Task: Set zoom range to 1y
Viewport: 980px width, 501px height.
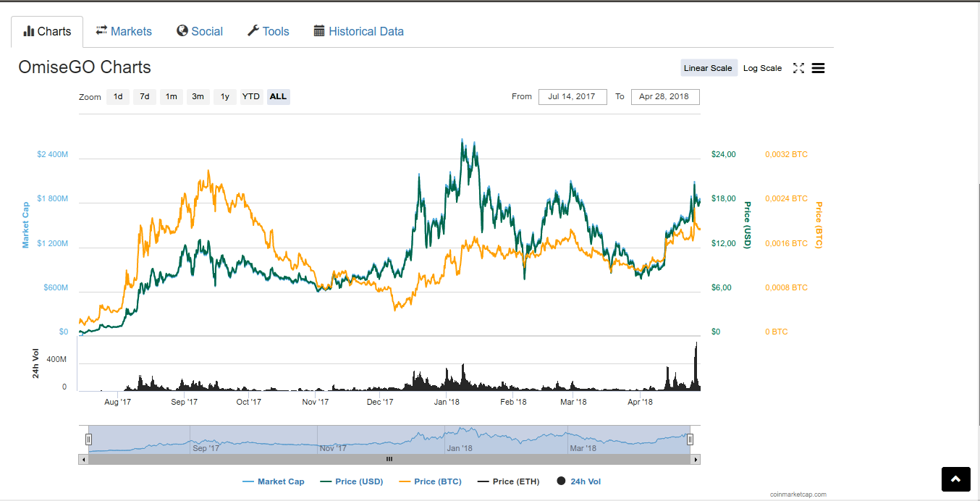Action: pos(225,96)
